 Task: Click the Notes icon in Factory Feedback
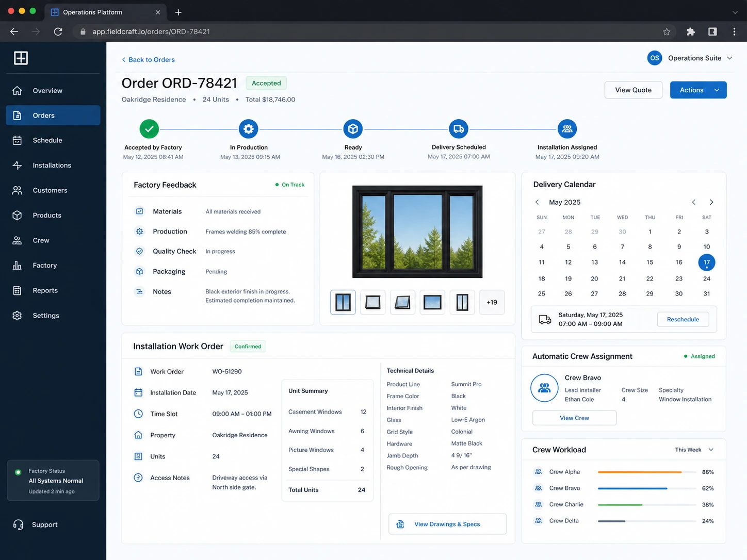point(139,292)
